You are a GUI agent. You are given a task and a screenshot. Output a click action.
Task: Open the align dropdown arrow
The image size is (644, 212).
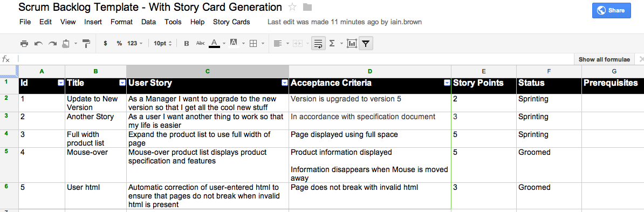coord(287,43)
